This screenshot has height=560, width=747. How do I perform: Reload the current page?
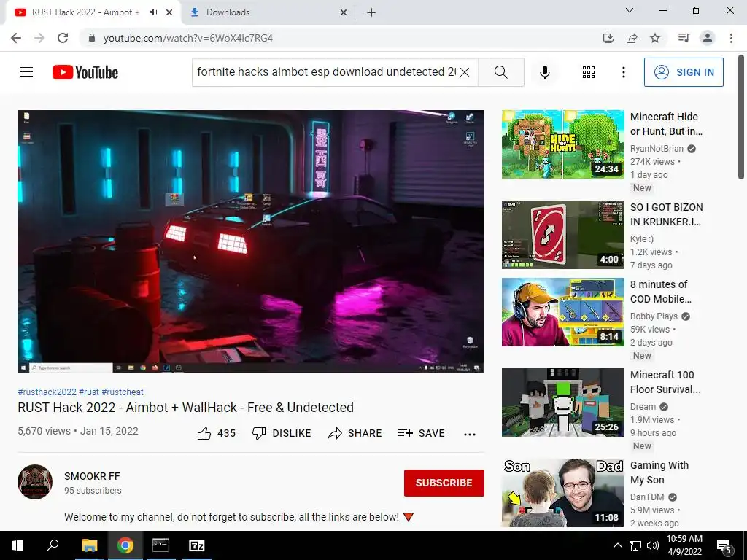63,38
